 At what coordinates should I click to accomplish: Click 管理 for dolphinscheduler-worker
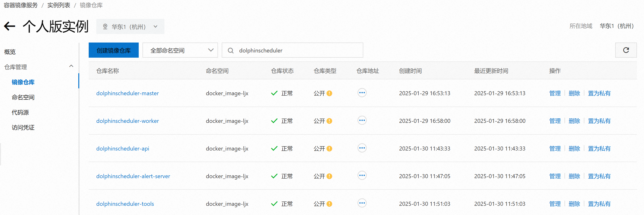555,121
